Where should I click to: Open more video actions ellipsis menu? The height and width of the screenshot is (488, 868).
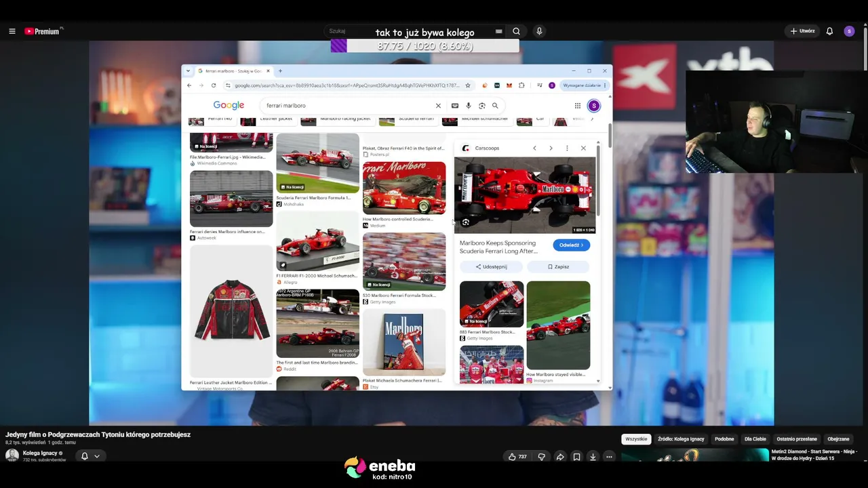click(609, 457)
